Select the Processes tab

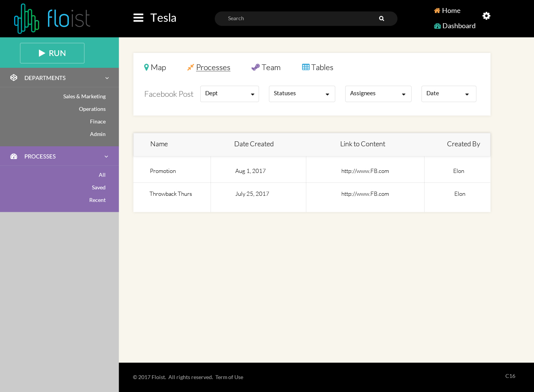click(x=213, y=67)
